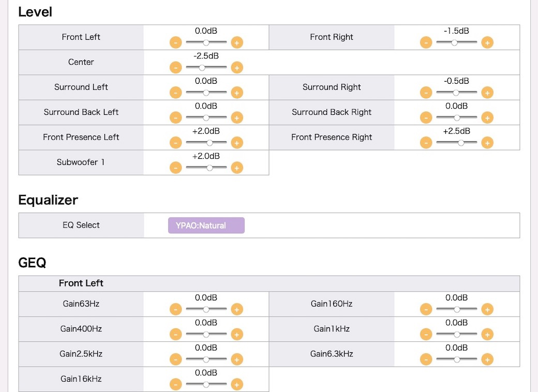Increase Front Presence Left level
The height and width of the screenshot is (392, 538).
(237, 143)
